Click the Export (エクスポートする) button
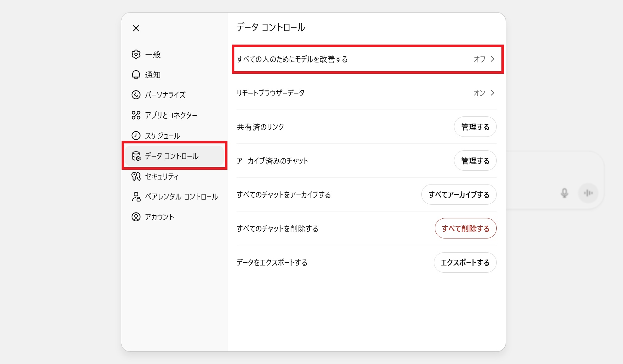This screenshot has width=623, height=364. click(465, 262)
